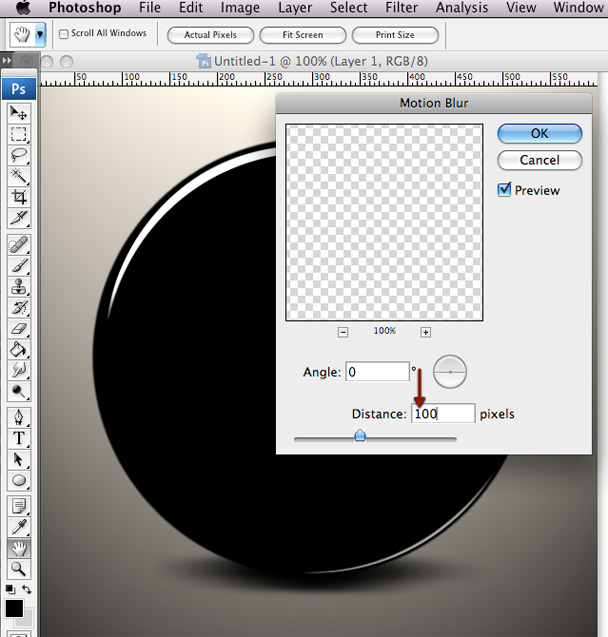Expand the toolbox with double-arrow icon

[6, 61]
